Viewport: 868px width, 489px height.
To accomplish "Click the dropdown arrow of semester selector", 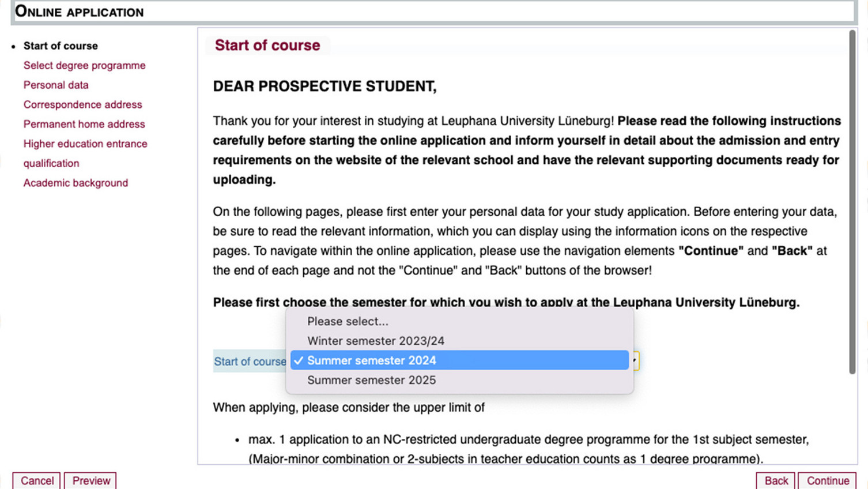I will tap(635, 361).
